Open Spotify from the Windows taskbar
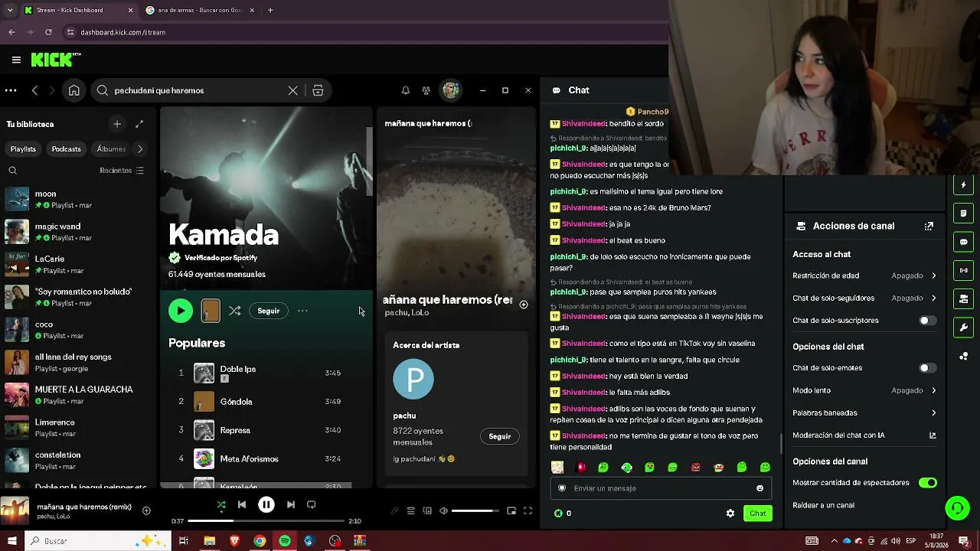Screen dimensions: 980x551 285,541
